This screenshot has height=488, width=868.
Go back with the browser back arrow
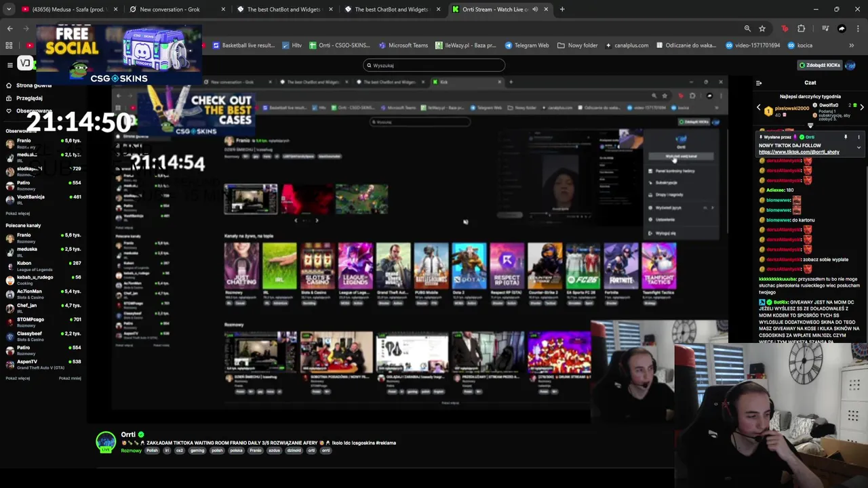pos(9,28)
